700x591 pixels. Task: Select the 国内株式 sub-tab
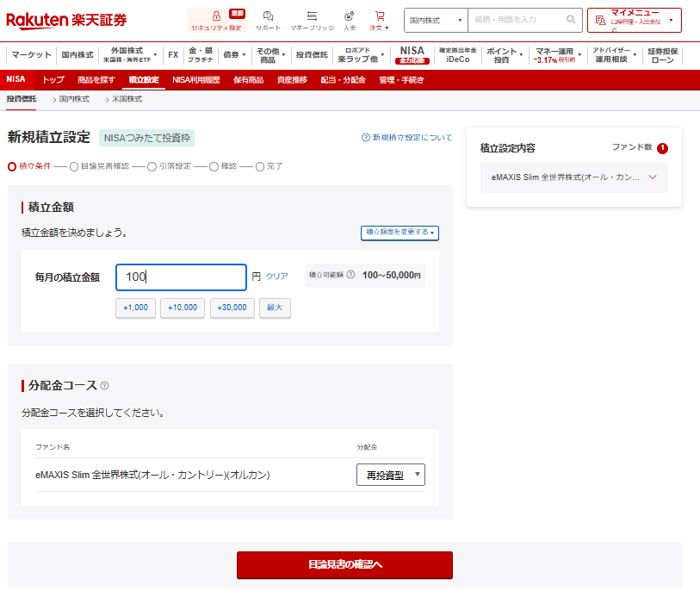[x=74, y=99]
